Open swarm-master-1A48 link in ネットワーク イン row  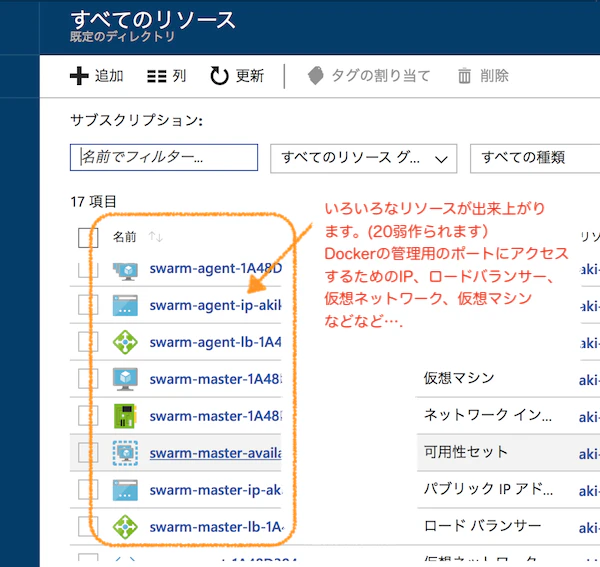click(215, 416)
